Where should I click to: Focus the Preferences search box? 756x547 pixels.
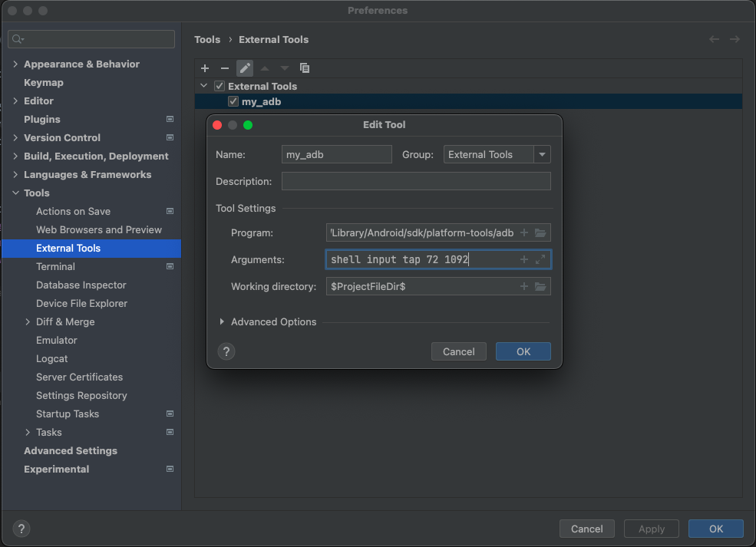(x=91, y=39)
